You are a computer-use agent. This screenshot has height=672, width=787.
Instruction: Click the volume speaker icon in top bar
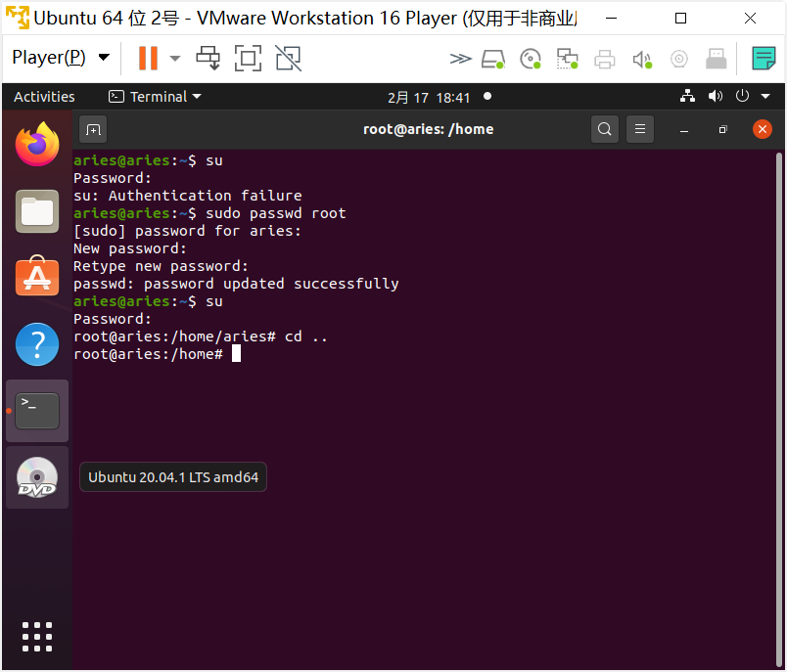point(716,96)
